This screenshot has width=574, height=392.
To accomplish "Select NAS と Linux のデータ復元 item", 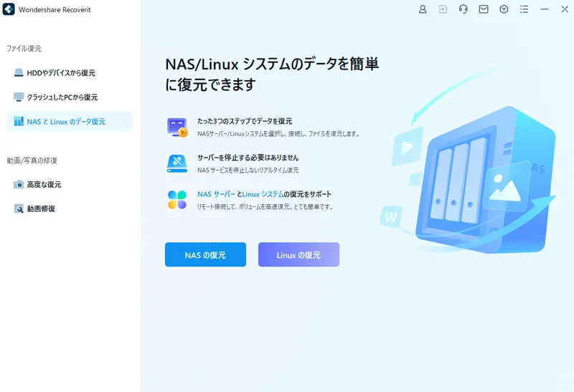I will click(69, 121).
